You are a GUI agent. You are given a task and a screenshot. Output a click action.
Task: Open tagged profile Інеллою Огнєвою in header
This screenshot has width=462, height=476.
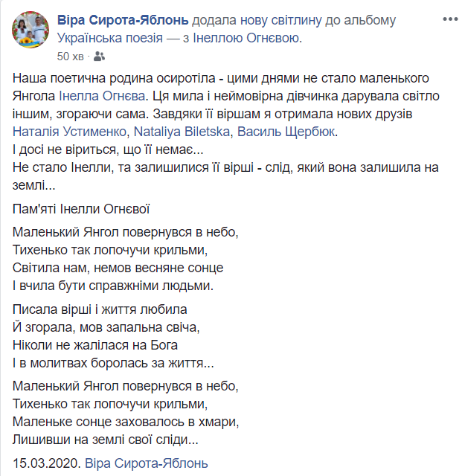coord(246,38)
